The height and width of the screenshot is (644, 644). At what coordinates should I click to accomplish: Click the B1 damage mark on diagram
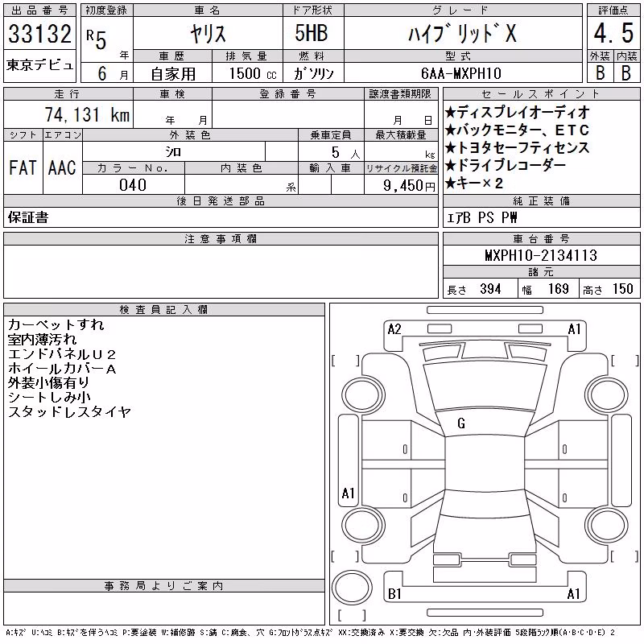click(394, 594)
